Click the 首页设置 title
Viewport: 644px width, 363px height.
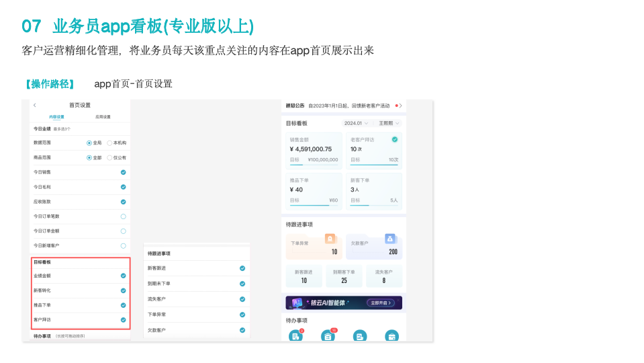pos(80,106)
